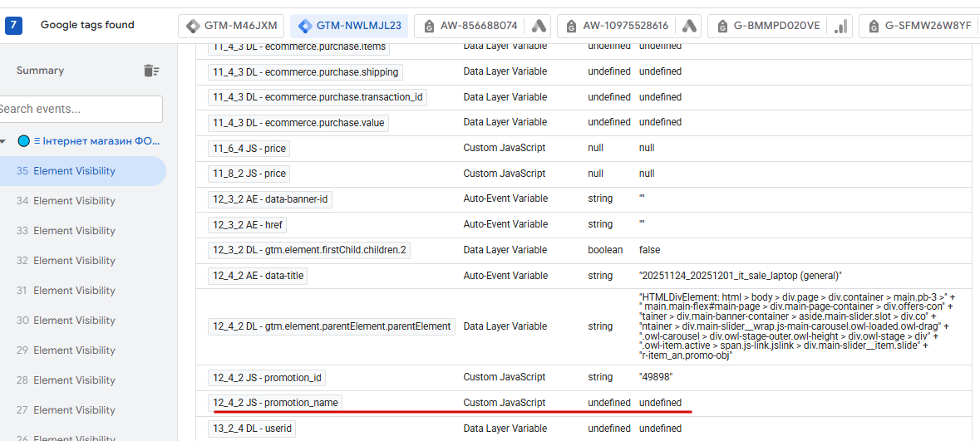The width and height of the screenshot is (980, 441).
Task: Click the clear events trash icon
Action: (x=151, y=71)
